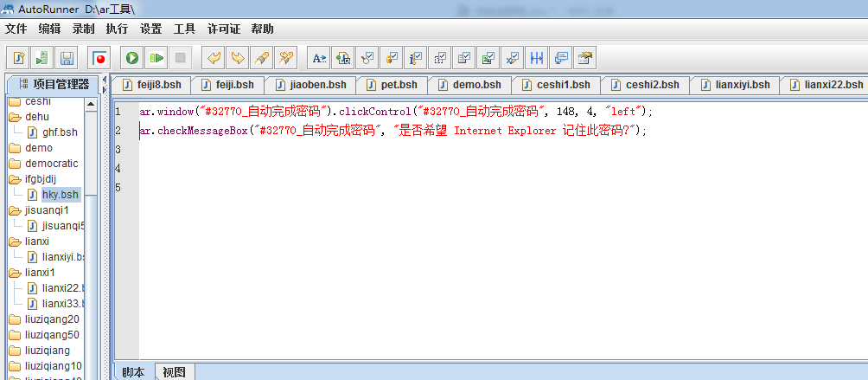Select the dehu folder in project tree
Screen dimensions: 868x380
pyautogui.click(x=37, y=117)
